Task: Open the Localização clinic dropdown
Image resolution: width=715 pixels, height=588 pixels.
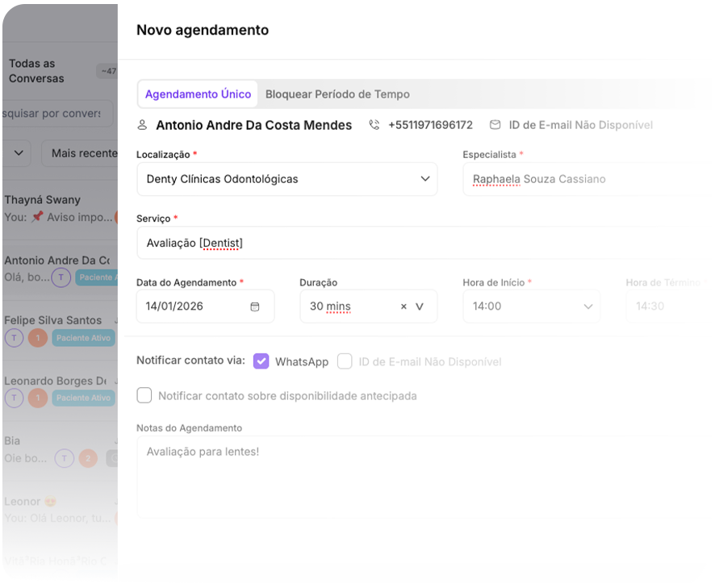Action: [x=425, y=179]
